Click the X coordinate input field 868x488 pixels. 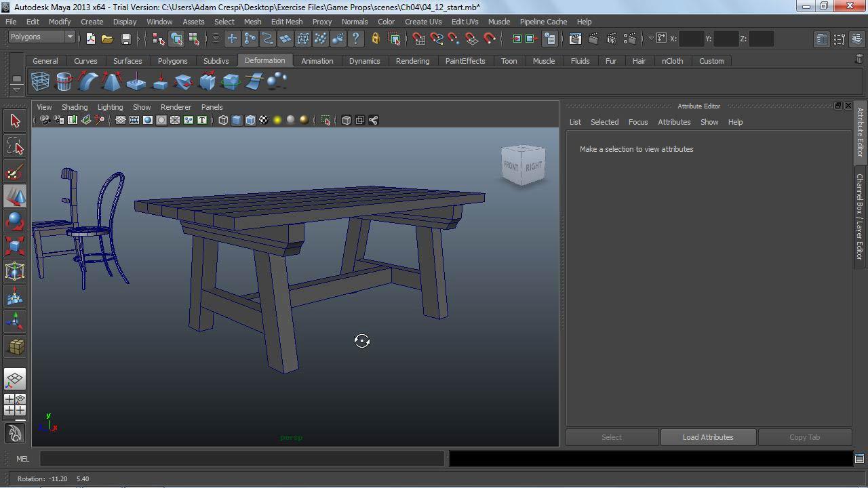691,39
